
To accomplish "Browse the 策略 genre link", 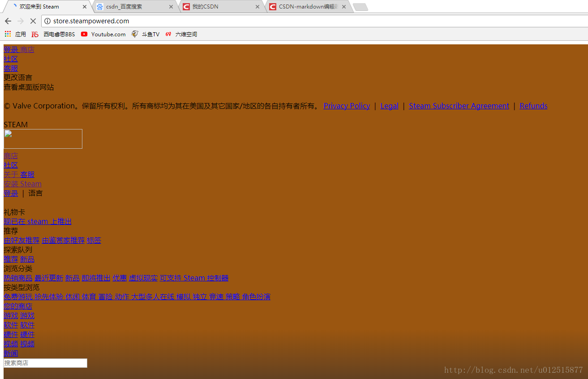I will [232, 297].
